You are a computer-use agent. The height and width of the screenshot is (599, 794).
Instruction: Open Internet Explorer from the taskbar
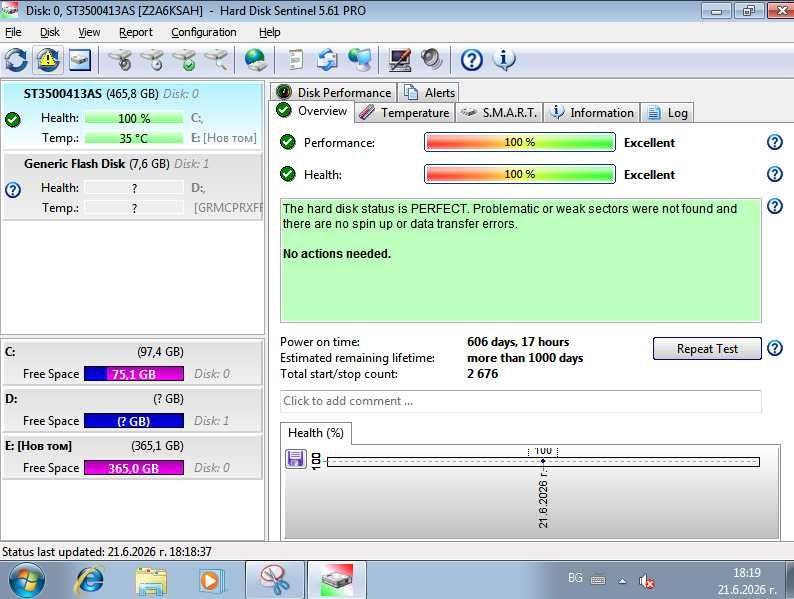point(90,580)
